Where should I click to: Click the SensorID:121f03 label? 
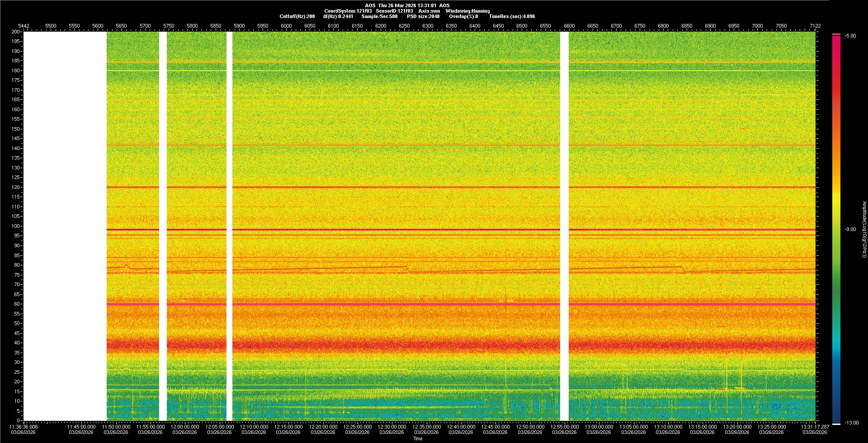click(x=394, y=11)
